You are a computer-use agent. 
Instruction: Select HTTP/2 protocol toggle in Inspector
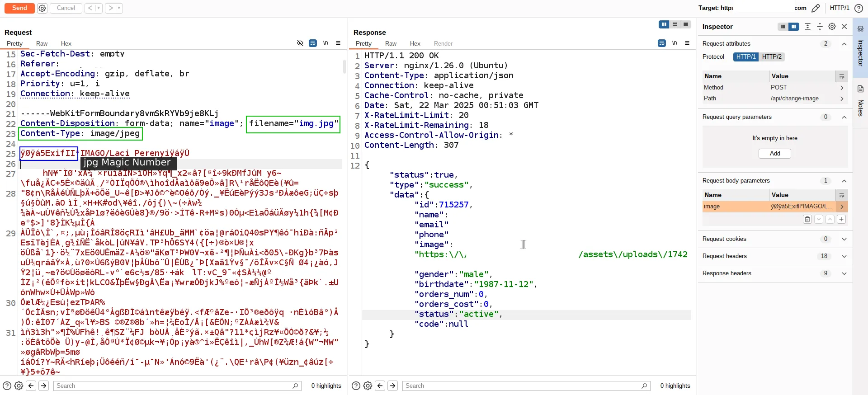[771, 57]
